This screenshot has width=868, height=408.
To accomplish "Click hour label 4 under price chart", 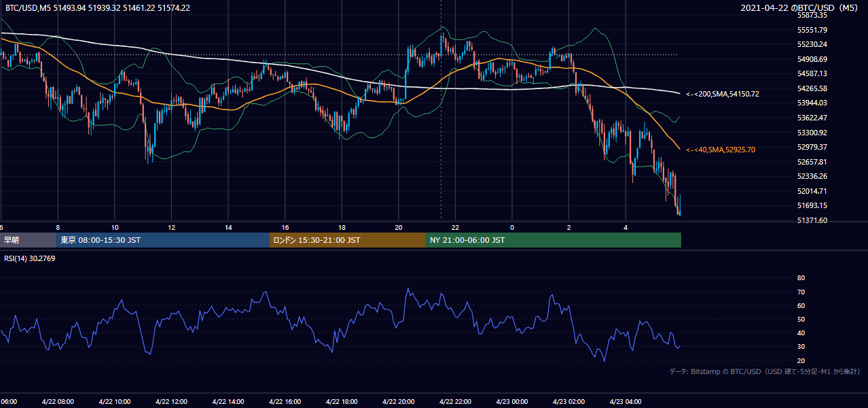I will 626,227.
